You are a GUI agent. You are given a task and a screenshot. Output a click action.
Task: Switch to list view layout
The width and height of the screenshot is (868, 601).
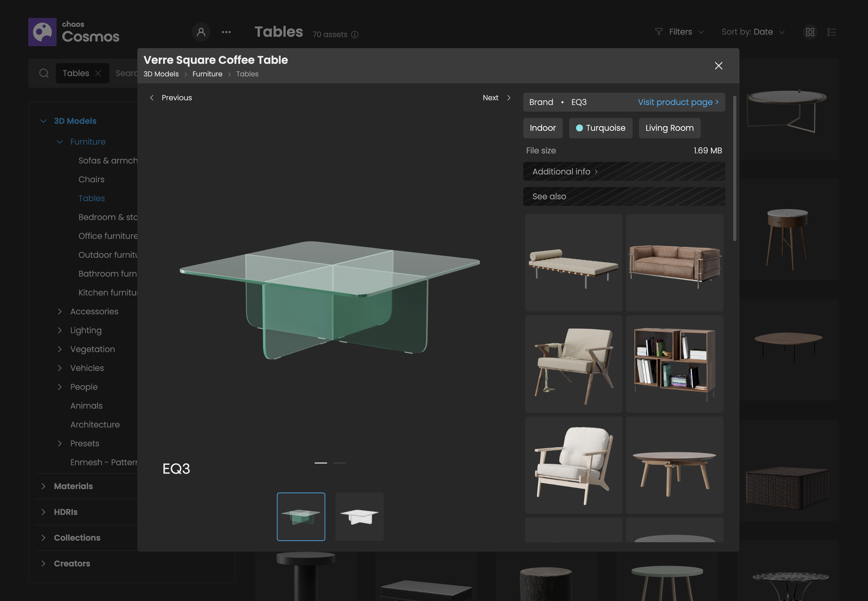point(832,32)
